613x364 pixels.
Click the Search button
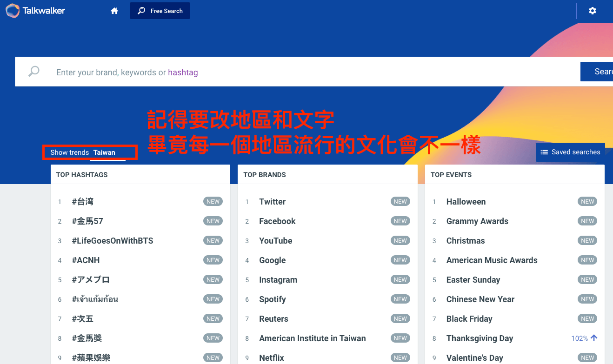coord(597,72)
